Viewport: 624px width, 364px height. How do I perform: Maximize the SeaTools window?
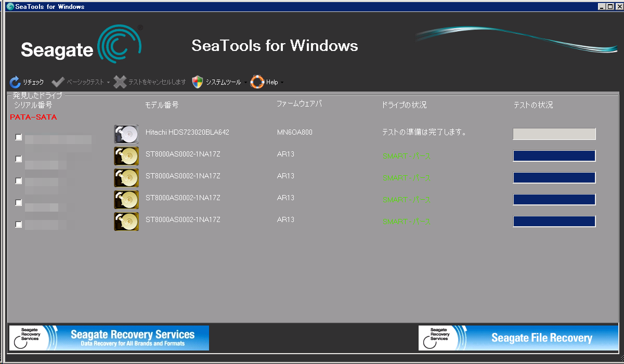click(x=610, y=6)
